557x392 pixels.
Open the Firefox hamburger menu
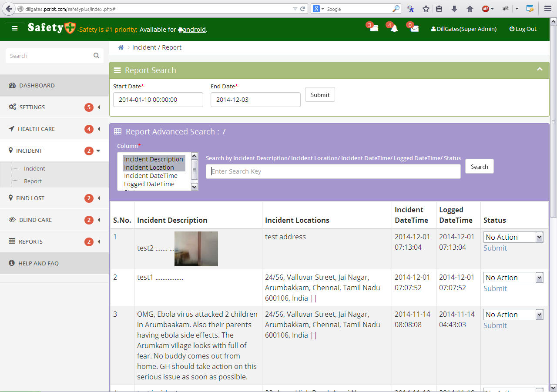tap(548, 9)
